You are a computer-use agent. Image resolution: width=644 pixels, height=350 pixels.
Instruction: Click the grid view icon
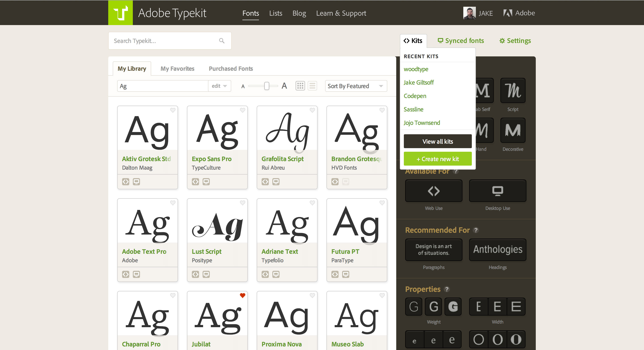[x=301, y=86]
